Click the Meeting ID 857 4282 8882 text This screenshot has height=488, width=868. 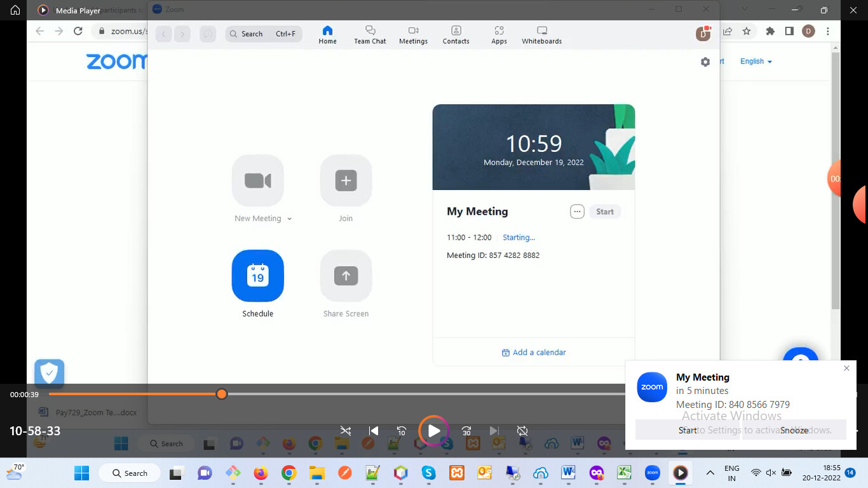tap(493, 255)
